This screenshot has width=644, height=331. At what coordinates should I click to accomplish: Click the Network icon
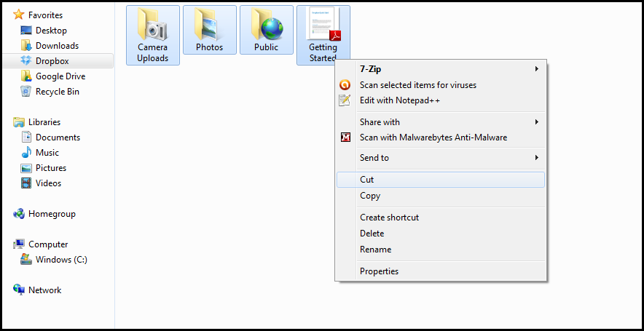pyautogui.click(x=19, y=290)
